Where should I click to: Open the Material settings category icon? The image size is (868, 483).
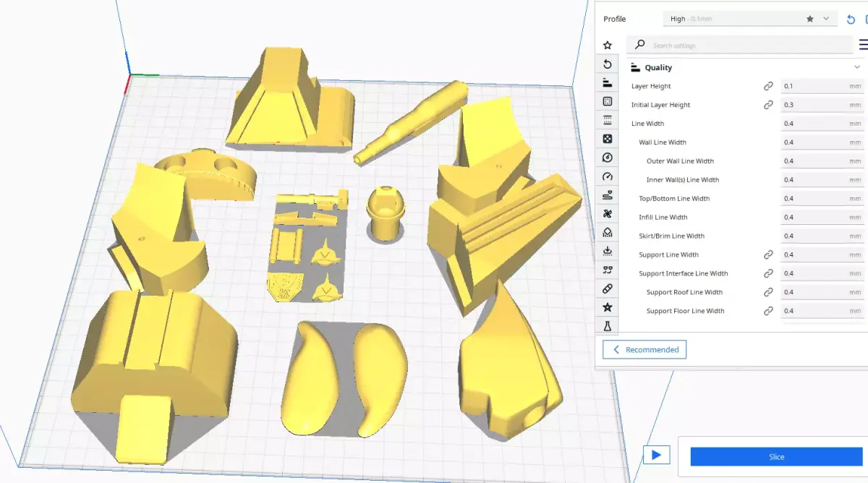pyautogui.click(x=608, y=158)
